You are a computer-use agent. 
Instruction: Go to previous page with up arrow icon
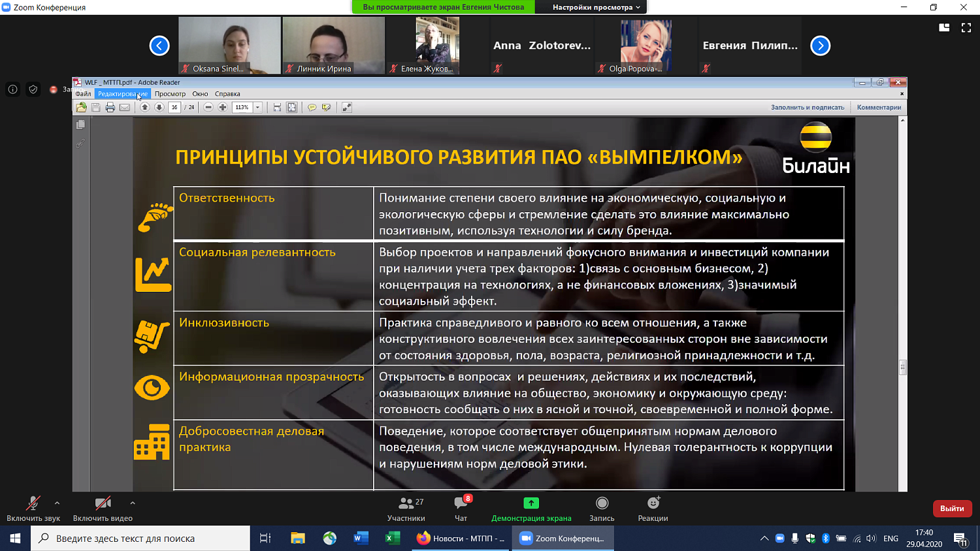pyautogui.click(x=144, y=107)
